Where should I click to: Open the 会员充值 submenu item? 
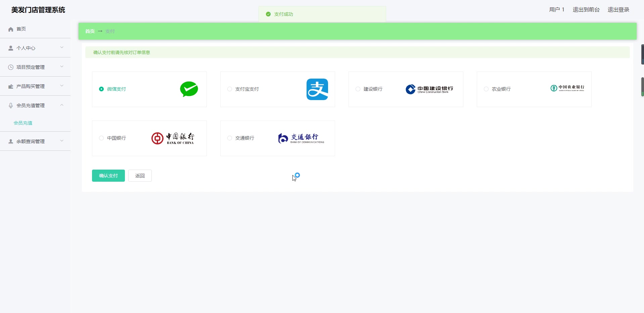[23, 123]
